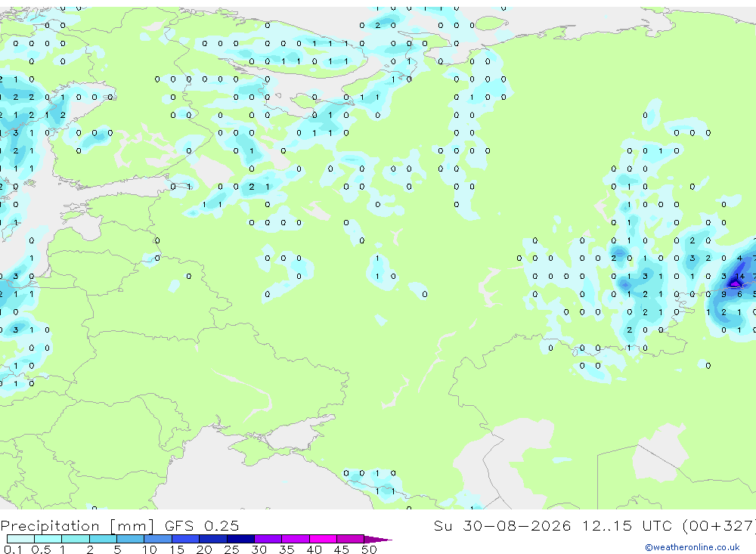This screenshot has width=756, height=554.
Task: Select the 'Precipitation [mm] GFS 0.25' title text
Action: click(119, 526)
